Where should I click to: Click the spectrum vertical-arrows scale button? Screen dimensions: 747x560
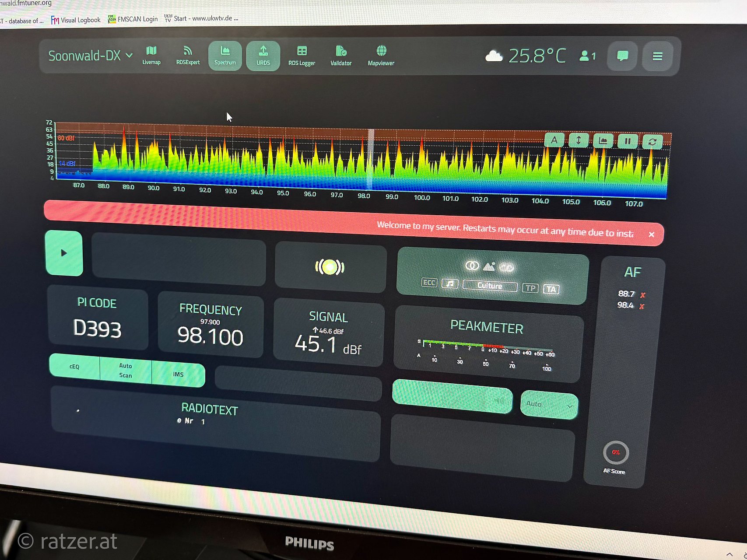(579, 140)
